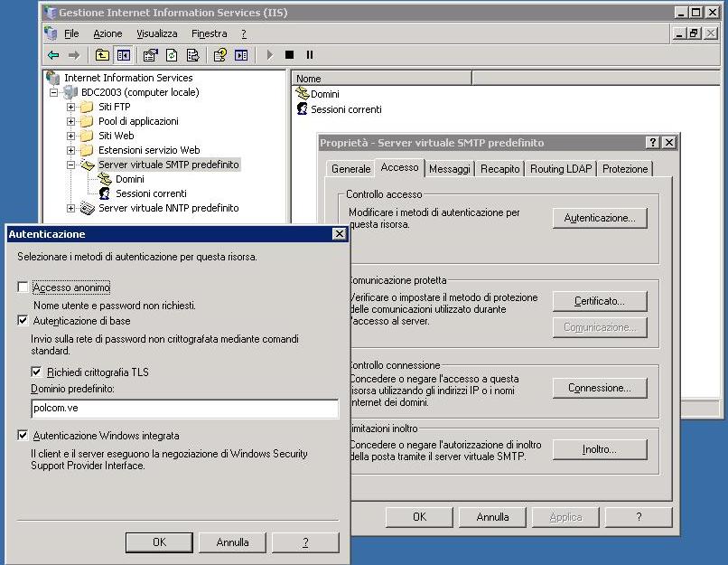Click the Inoltro... button

(600, 449)
